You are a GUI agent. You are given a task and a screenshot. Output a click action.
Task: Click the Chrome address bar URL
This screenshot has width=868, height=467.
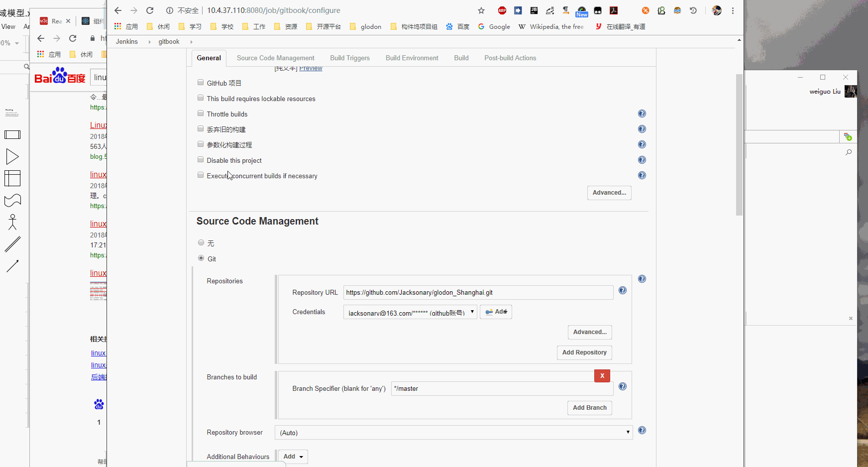(274, 10)
